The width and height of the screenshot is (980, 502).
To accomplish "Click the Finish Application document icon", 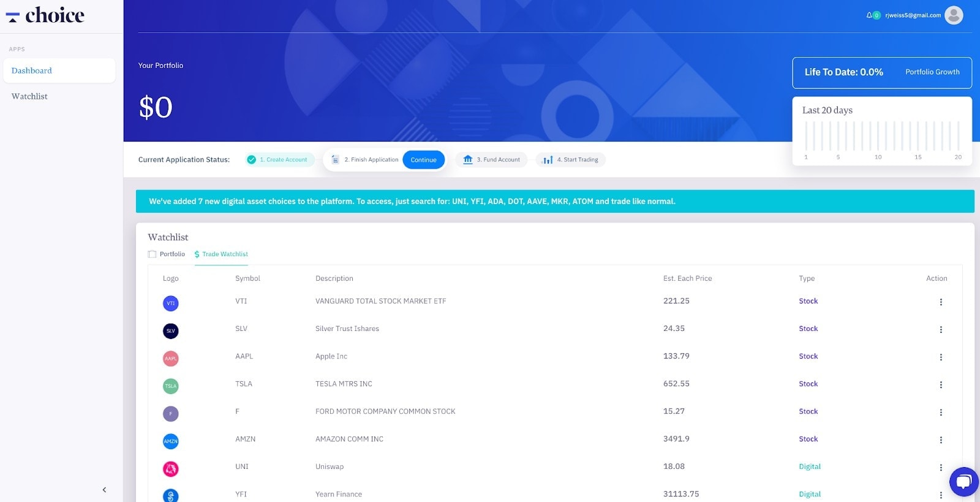I will [335, 160].
